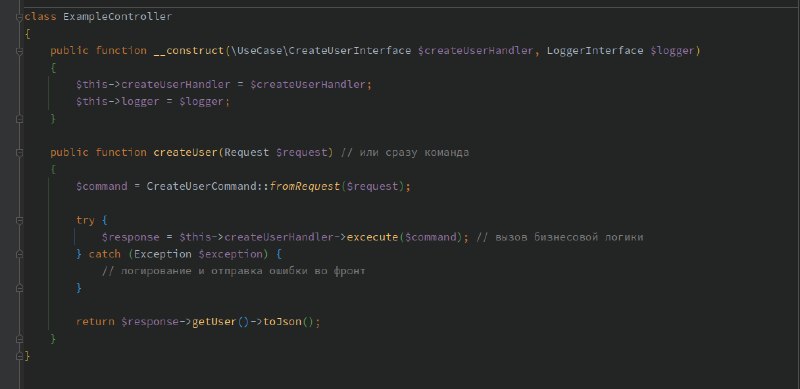
Task: Fold at the createUser closing brace marker
Action: 19,339
